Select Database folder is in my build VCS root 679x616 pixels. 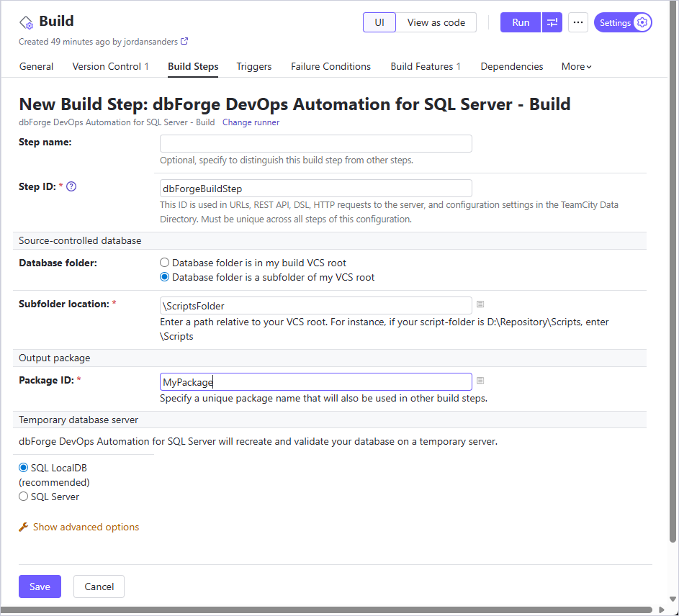pyautogui.click(x=165, y=263)
